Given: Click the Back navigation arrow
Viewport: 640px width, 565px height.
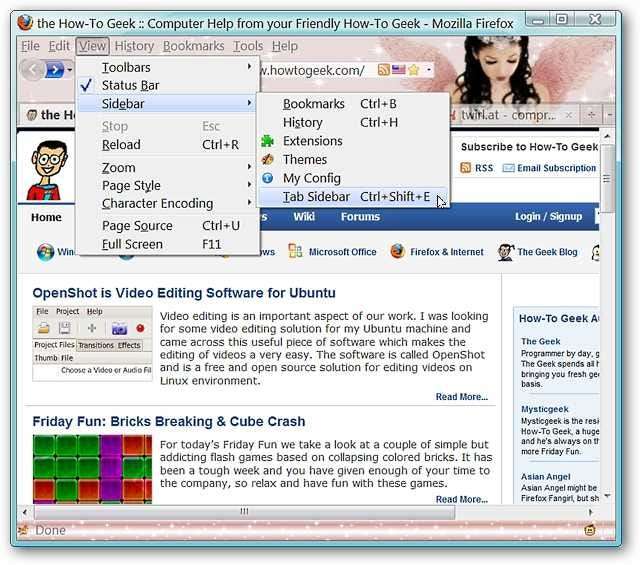Looking at the screenshot, I should pos(32,70).
